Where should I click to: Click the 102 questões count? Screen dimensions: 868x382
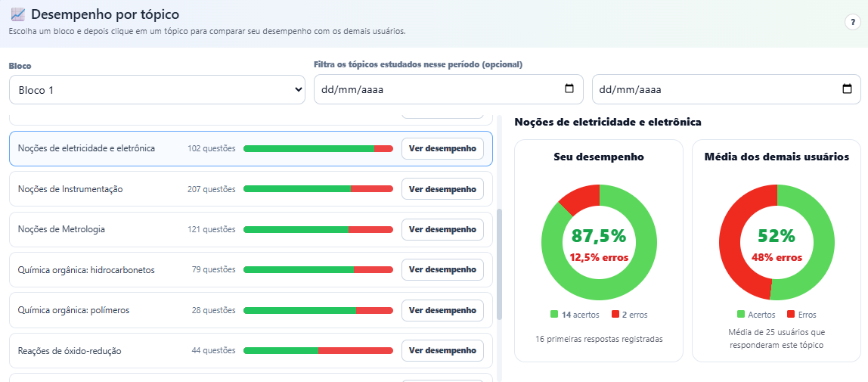point(212,148)
